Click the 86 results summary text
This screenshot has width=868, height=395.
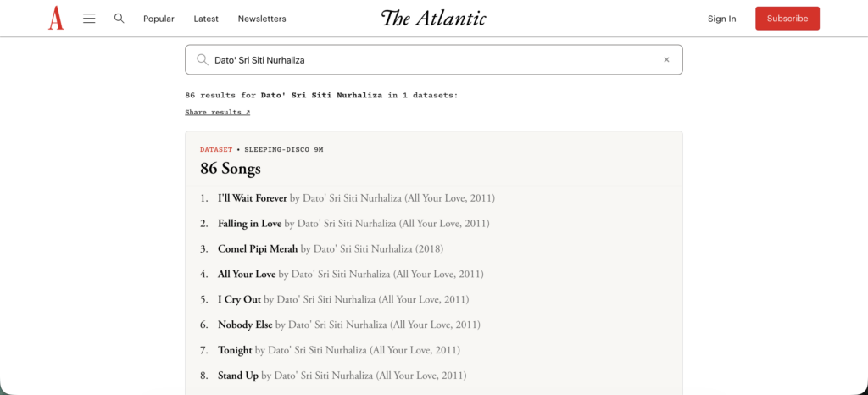(x=321, y=95)
